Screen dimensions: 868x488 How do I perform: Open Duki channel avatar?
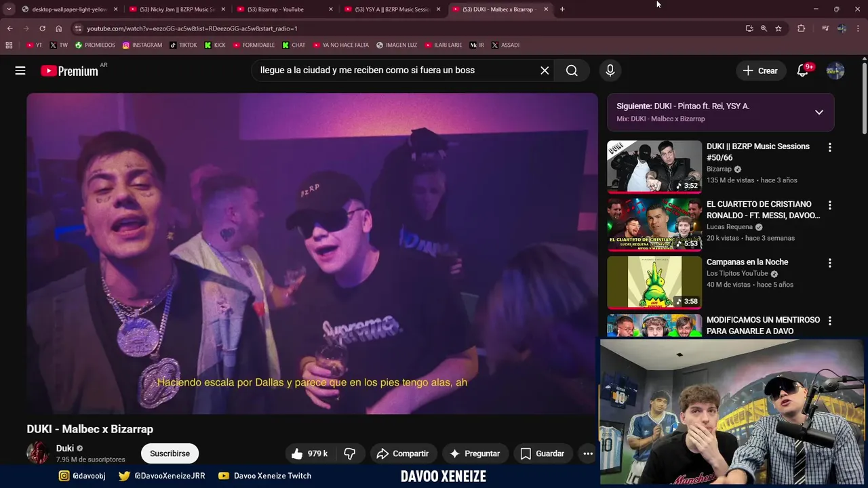click(x=38, y=453)
